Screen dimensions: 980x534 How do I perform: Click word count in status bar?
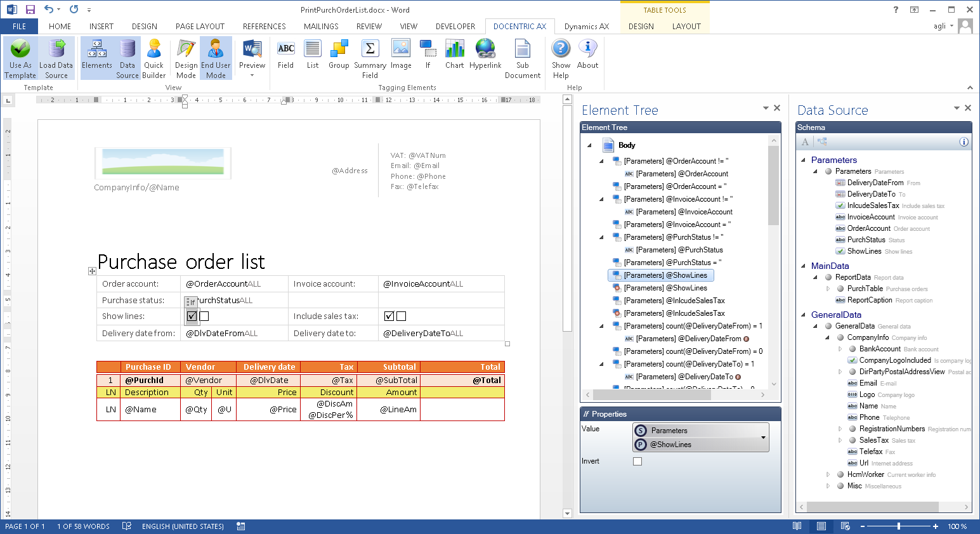click(83, 526)
